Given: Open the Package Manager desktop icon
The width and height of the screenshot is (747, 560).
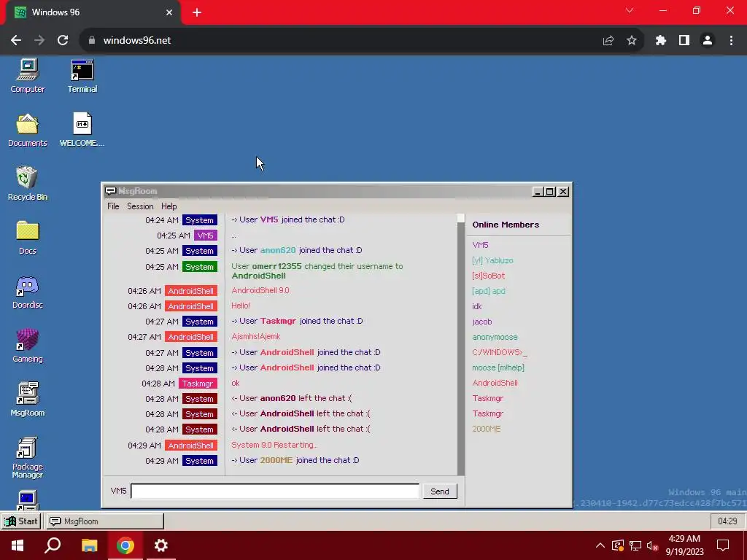Looking at the screenshot, I should coord(27,457).
